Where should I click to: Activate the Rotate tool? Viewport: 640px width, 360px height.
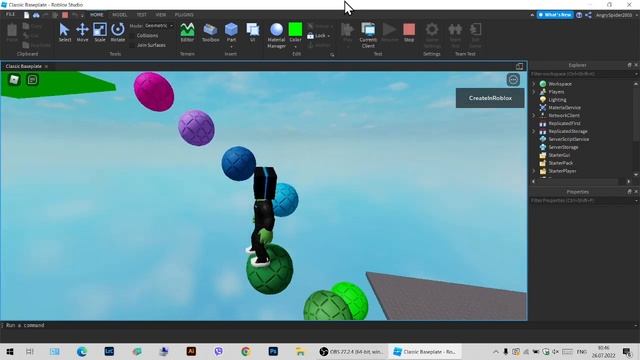[x=118, y=32]
